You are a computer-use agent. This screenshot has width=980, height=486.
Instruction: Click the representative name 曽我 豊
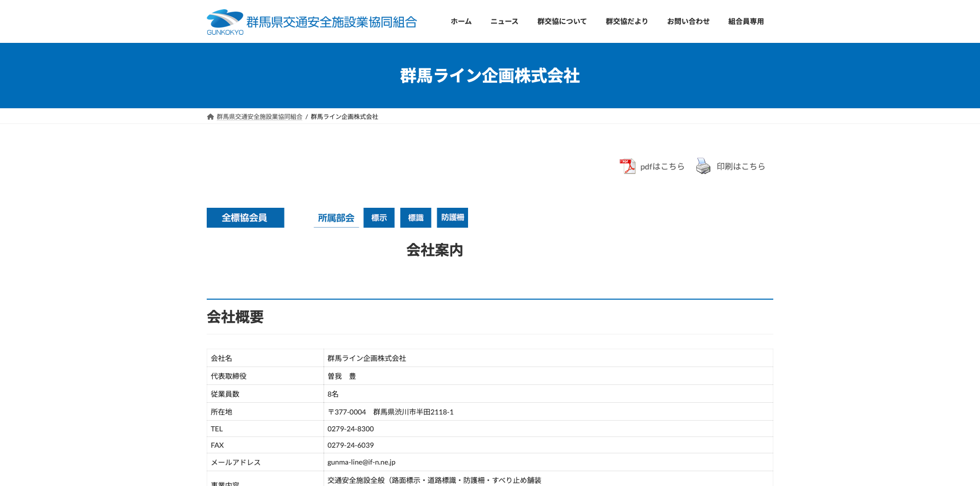(342, 376)
